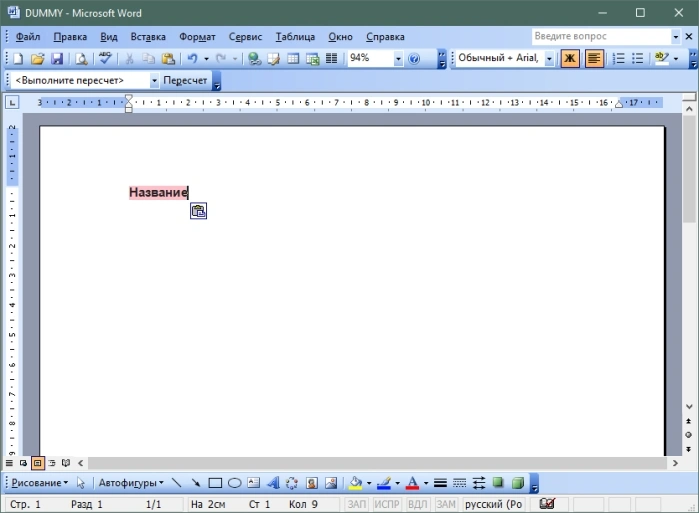Click the Spelling check ABC icon

tap(106, 58)
